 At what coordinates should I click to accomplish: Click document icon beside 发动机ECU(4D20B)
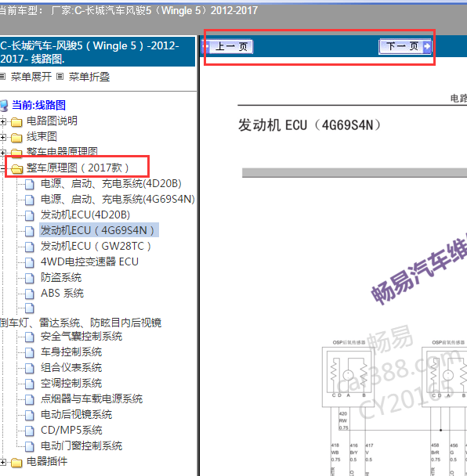pyautogui.click(x=30, y=215)
